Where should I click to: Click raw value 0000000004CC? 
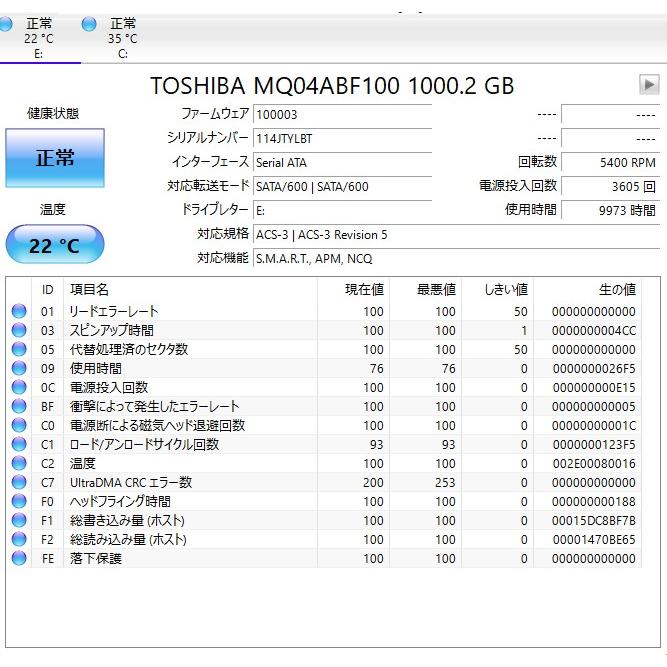click(x=594, y=331)
